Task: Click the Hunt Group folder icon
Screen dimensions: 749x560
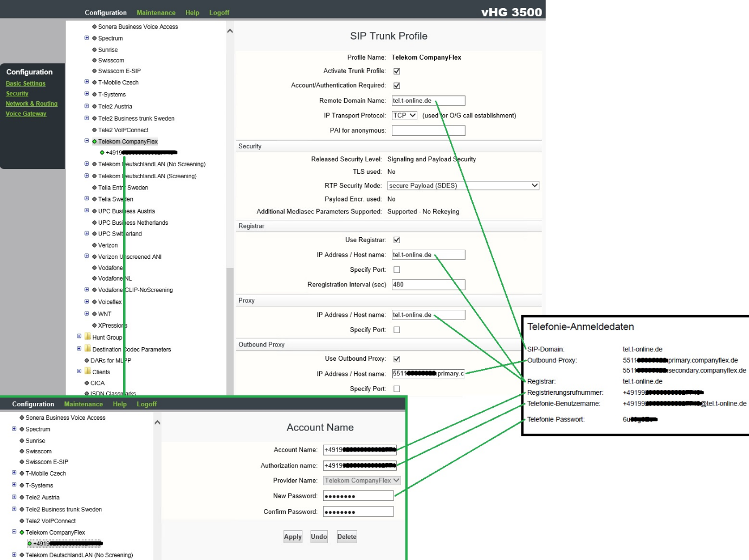Action: pos(87,337)
